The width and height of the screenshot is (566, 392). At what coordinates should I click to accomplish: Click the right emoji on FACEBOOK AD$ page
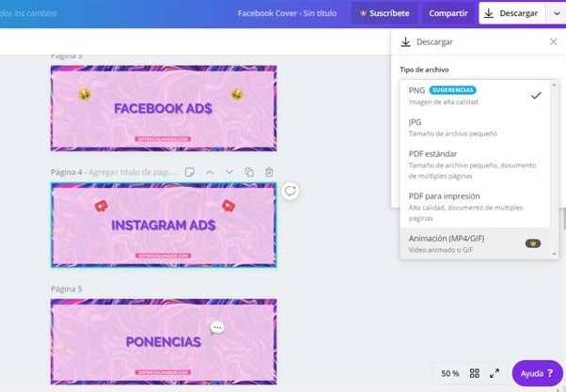237,95
